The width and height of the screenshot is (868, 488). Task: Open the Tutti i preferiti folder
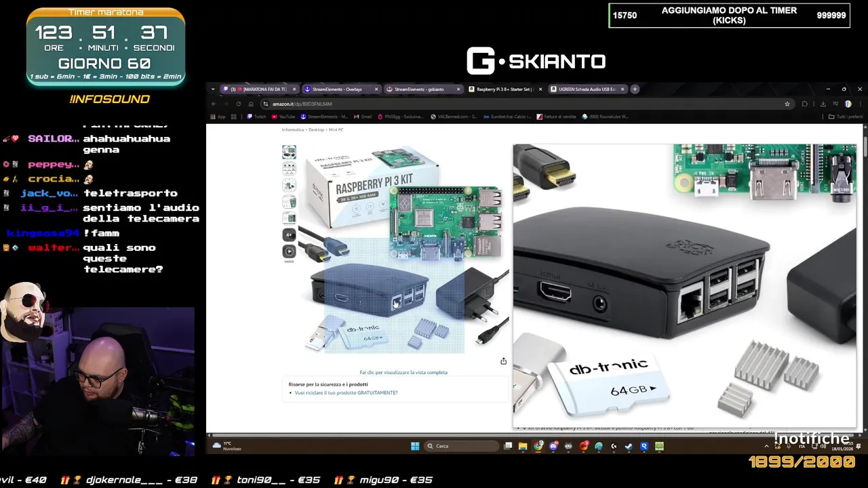click(x=846, y=117)
